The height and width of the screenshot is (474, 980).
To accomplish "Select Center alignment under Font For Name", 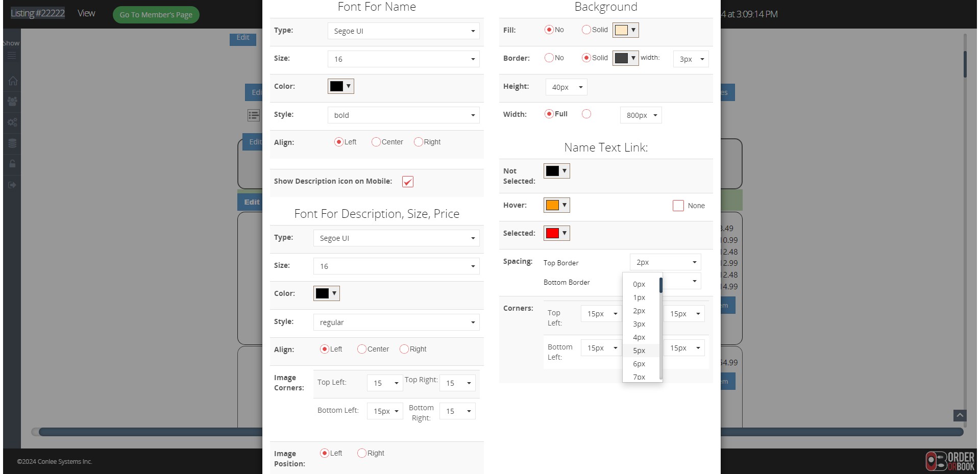I will [x=376, y=142].
